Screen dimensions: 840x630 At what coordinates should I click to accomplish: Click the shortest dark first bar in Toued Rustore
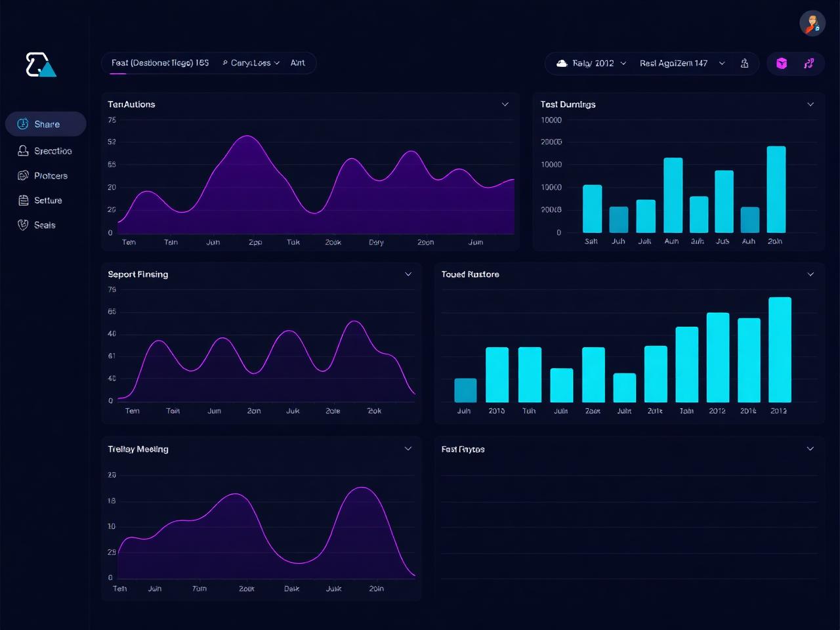pyautogui.click(x=465, y=390)
